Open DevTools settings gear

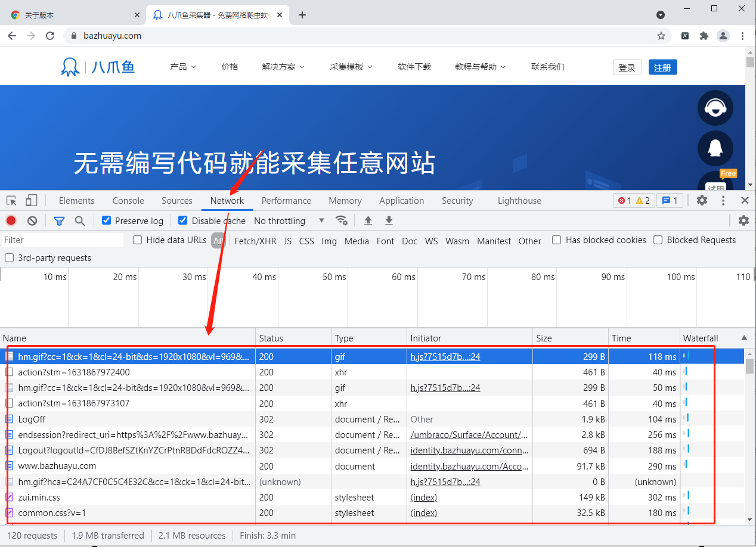[x=702, y=200]
